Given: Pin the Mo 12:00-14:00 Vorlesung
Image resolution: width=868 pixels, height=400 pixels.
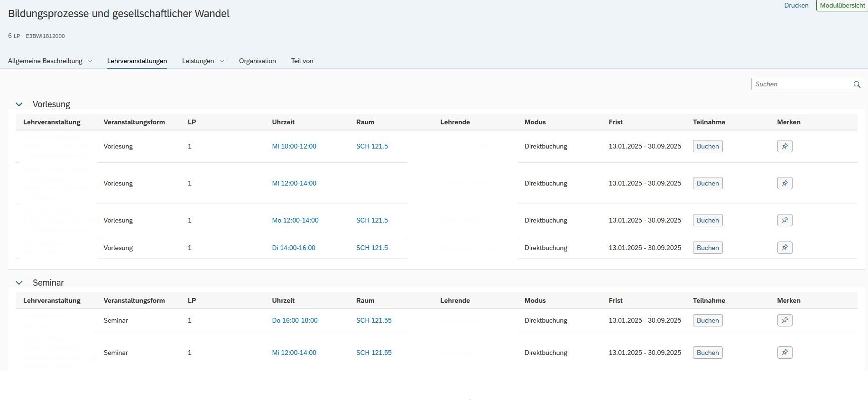Looking at the screenshot, I should click(x=785, y=220).
